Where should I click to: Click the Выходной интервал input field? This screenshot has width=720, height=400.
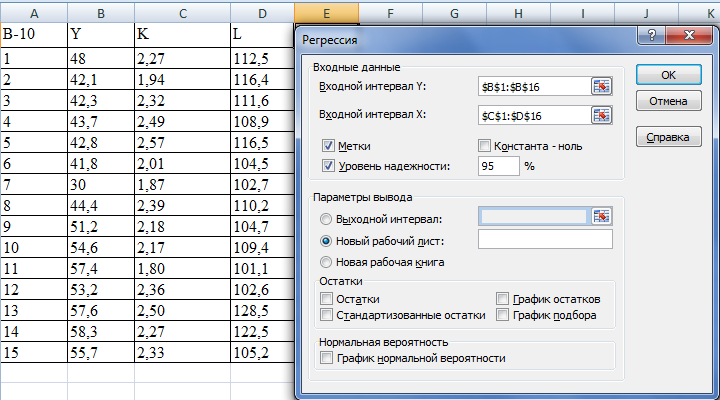(534, 216)
